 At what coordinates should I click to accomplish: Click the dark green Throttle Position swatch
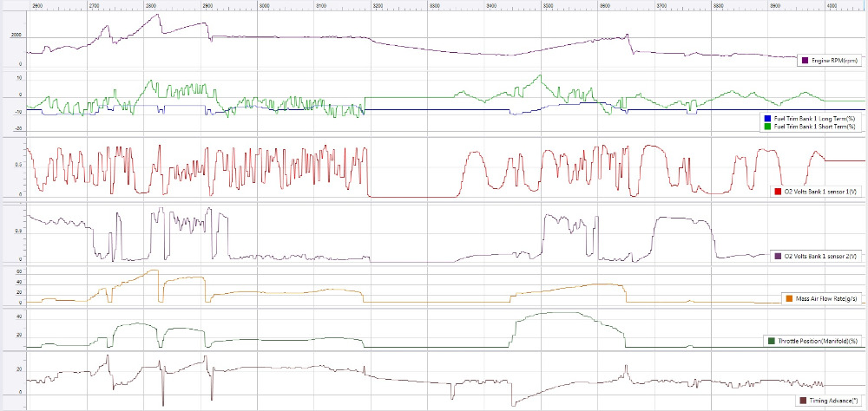tap(771, 341)
